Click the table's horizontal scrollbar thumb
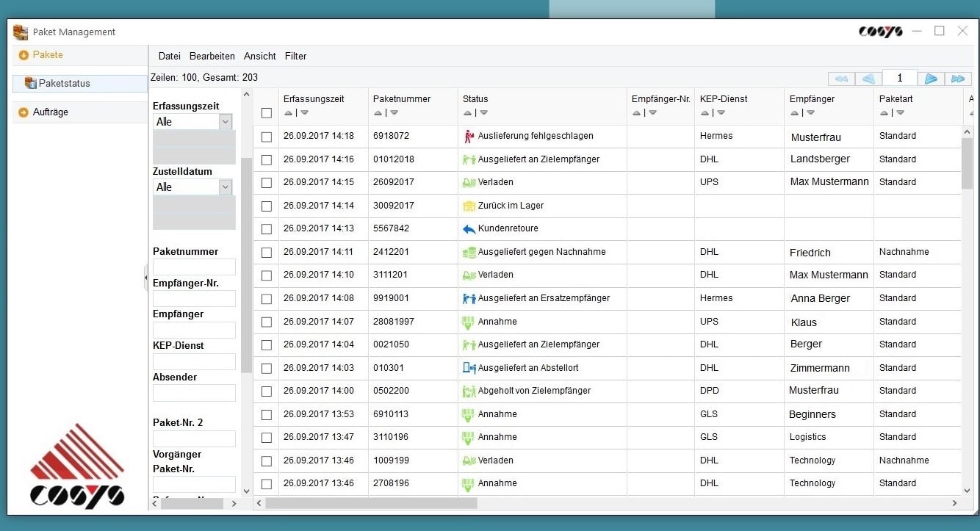Screen dimensions: 980x531 click(371, 503)
